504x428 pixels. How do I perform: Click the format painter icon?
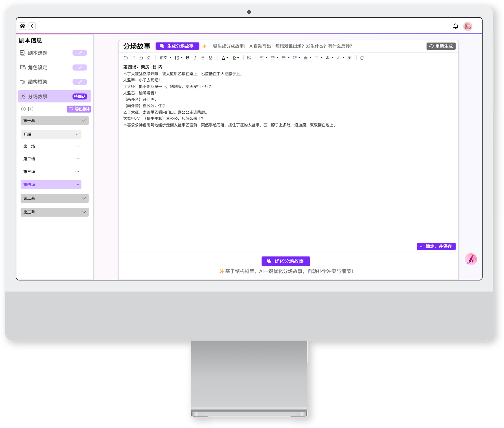[141, 58]
